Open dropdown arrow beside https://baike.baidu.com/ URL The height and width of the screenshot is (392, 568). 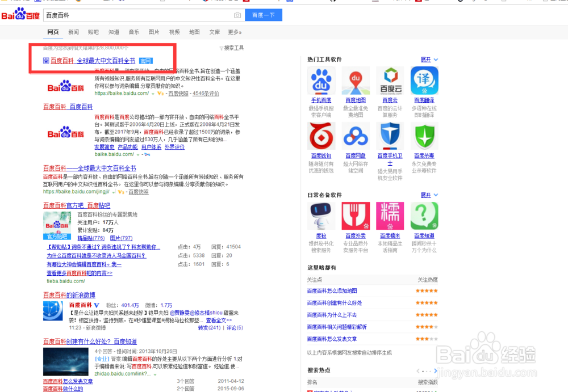point(153,94)
